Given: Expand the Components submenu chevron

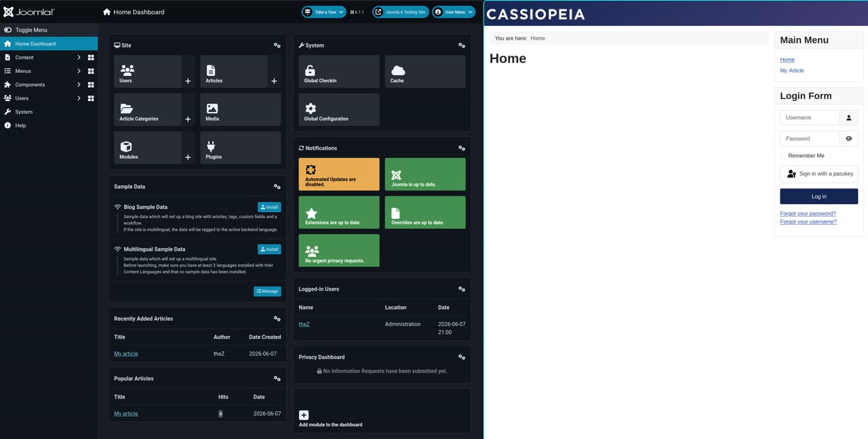Looking at the screenshot, I should point(79,85).
